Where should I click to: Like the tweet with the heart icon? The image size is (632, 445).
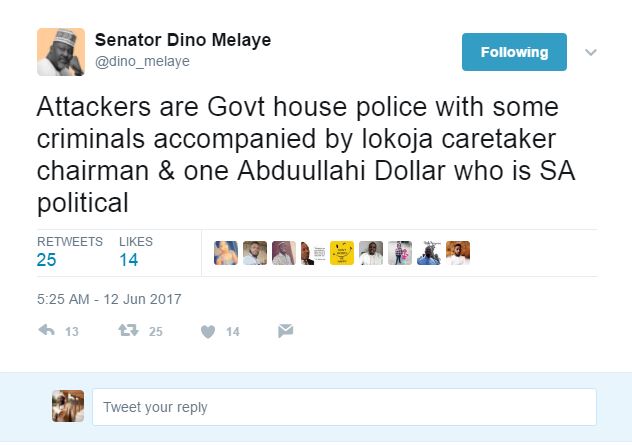(x=208, y=331)
